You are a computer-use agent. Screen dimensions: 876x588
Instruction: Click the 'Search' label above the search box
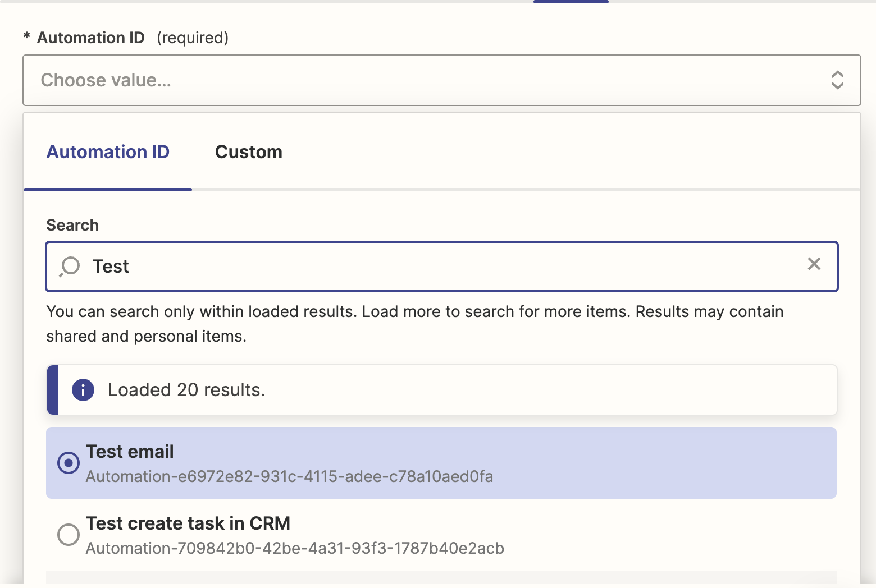72,225
